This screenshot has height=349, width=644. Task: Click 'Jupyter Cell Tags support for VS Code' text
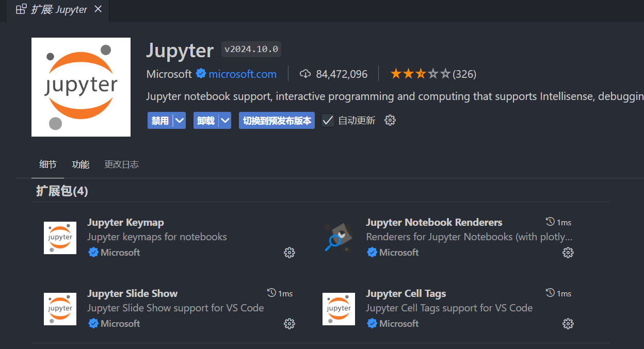point(449,308)
